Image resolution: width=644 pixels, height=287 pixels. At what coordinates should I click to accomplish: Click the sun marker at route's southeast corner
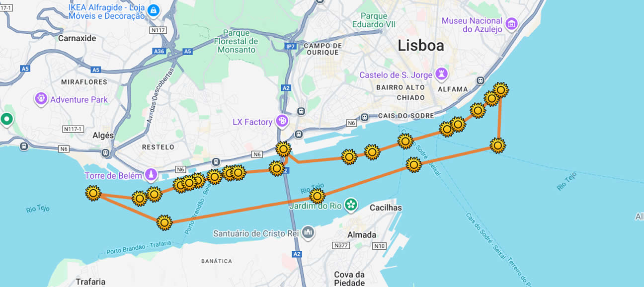pos(497,145)
